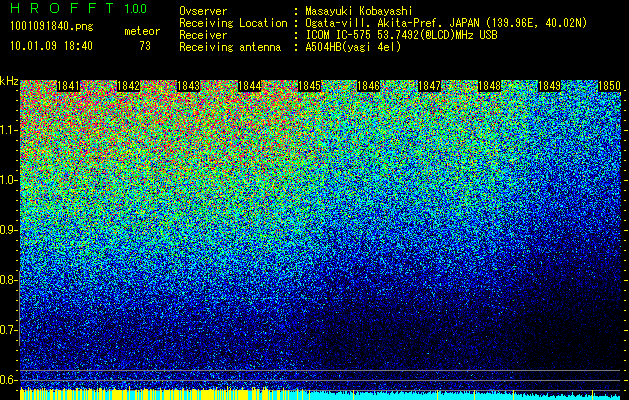Click the 0.9 kHz axis label
The height and width of the screenshot is (400, 629).
[x=8, y=230]
